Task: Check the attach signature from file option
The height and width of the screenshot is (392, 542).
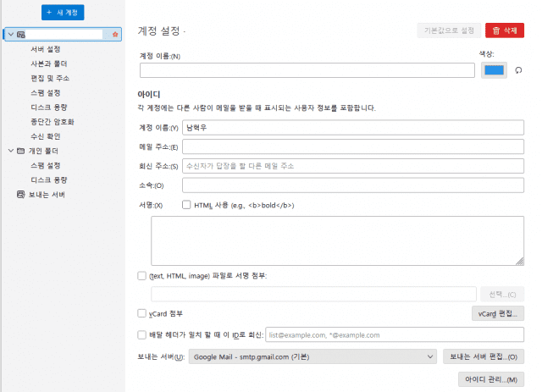Action: pyautogui.click(x=141, y=275)
